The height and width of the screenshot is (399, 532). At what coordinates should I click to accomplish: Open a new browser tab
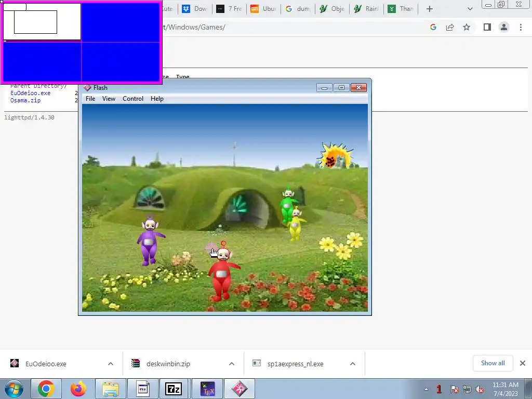[430, 9]
